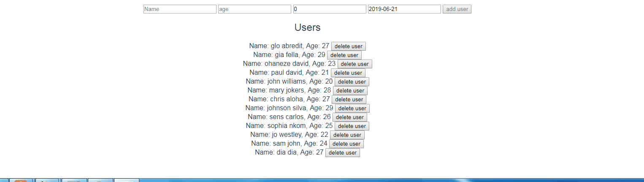Viewport: 644px width, 182px height.
Task: Click the text 'Name: john williams, Age: 20'
Action: (290, 81)
